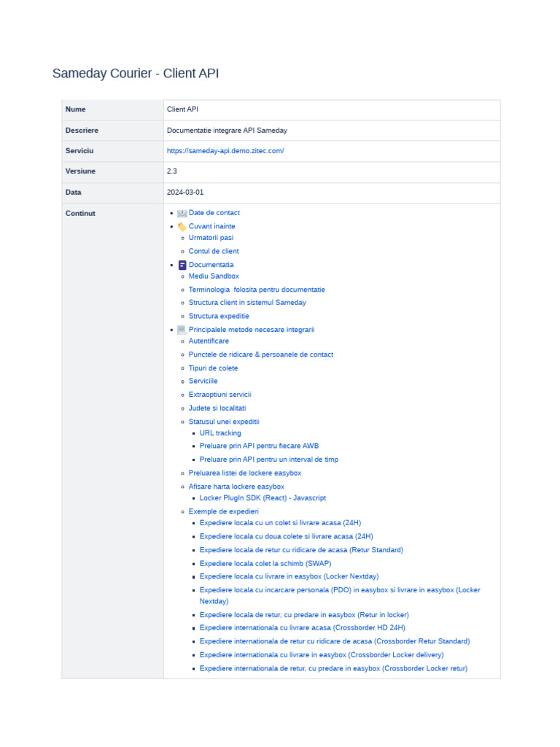Open Expediere locala cu livrare in easybox (Locker Nextday)
Viewport: 560px width, 747px height.
289,576
